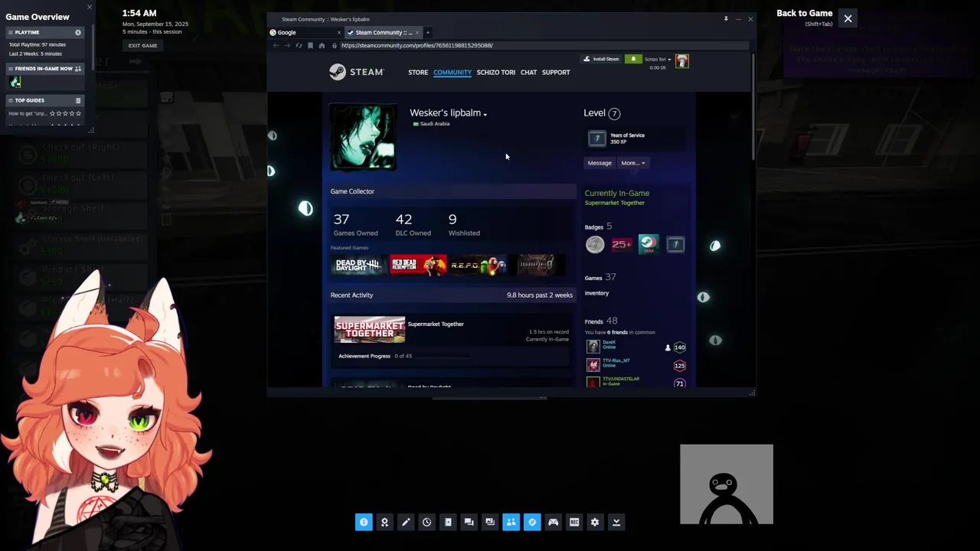Open the Achievements panel from the overlay toolbar
Image resolution: width=980 pixels, height=551 pixels.
pyautogui.click(x=384, y=522)
